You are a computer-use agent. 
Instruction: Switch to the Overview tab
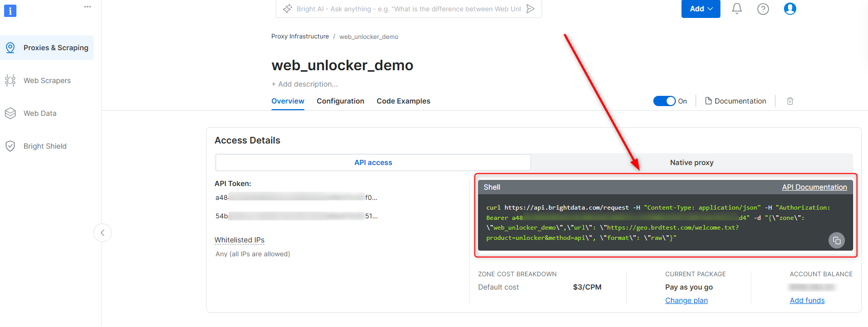click(x=288, y=101)
